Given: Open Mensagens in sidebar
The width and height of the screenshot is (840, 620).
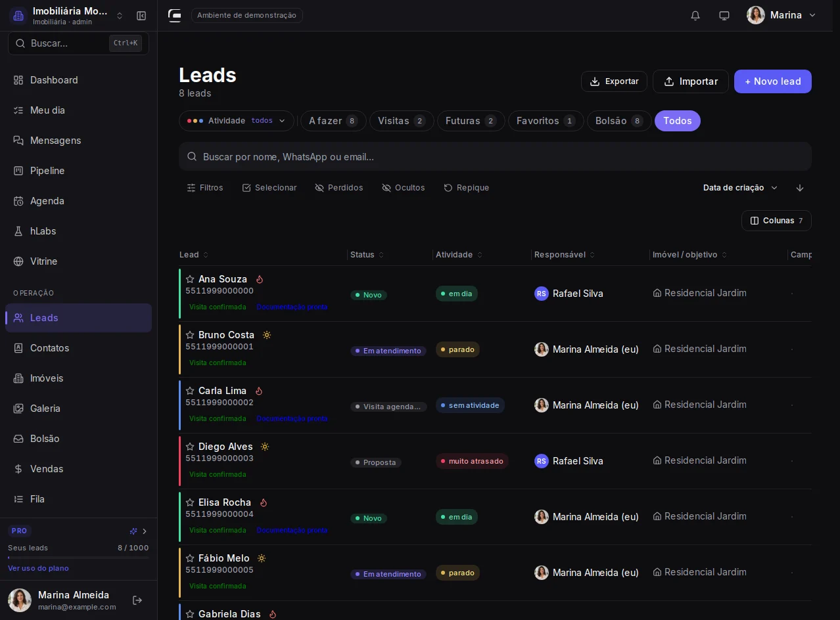Looking at the screenshot, I should click(x=78, y=141).
